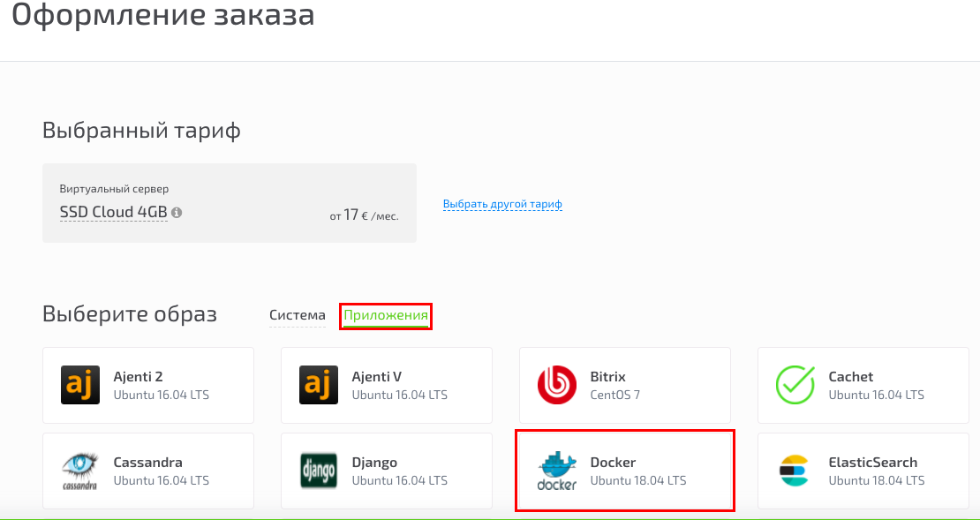Select the Cachet image name
The width and height of the screenshot is (980, 520).
[851, 377]
